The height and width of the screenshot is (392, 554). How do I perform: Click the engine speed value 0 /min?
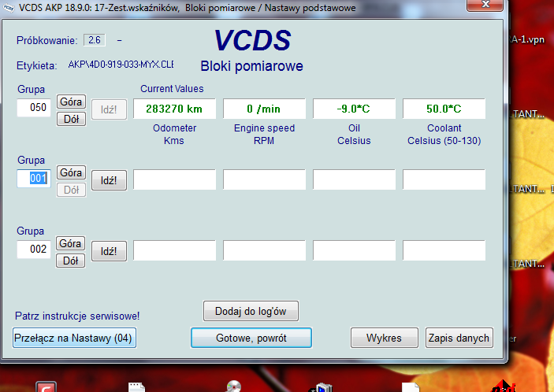pyautogui.click(x=264, y=109)
